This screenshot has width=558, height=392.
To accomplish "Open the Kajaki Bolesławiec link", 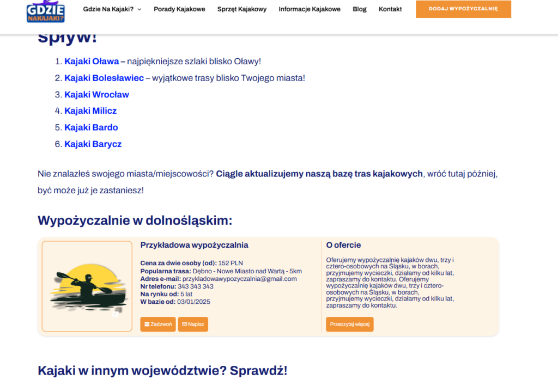I will tap(104, 78).
